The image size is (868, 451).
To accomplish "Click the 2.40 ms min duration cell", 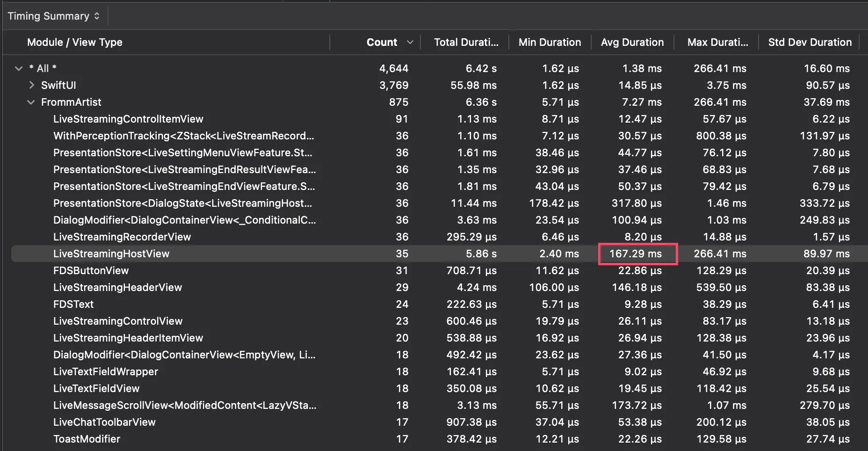I will click(559, 254).
